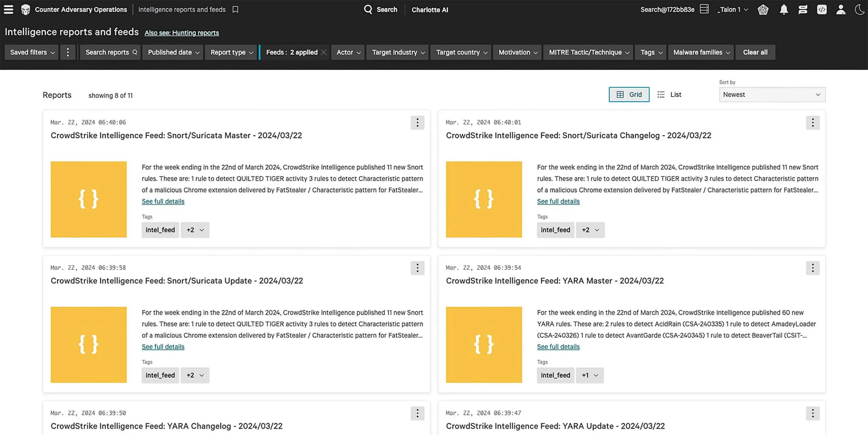This screenshot has width=868, height=435.
Task: Click the CrowdStrike falcon logo icon
Action: click(x=25, y=10)
